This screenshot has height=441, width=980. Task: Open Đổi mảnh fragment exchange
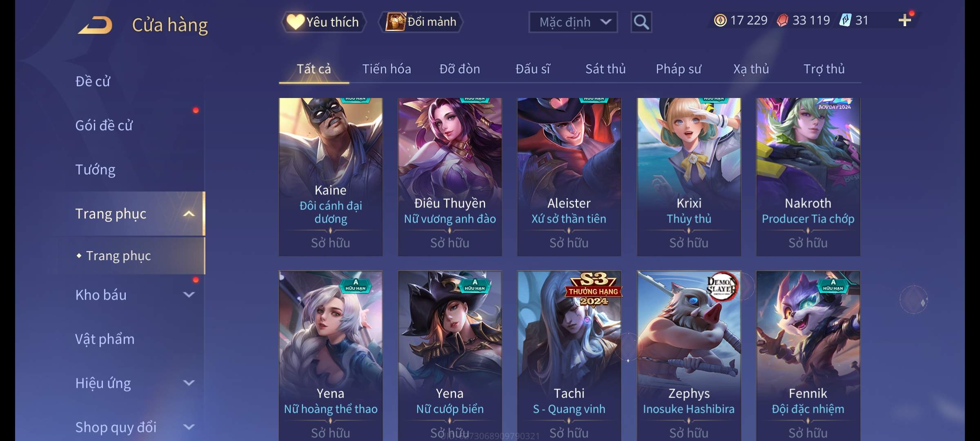click(x=421, y=22)
